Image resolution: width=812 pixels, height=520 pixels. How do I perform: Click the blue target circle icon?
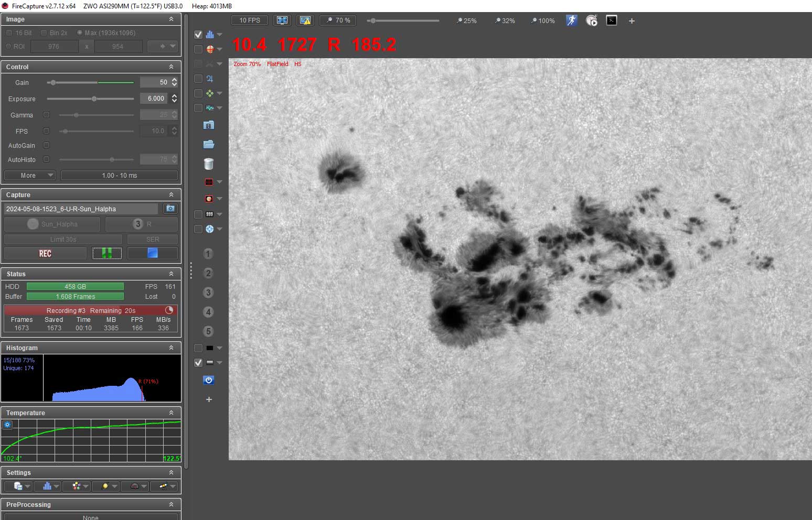tap(210, 229)
